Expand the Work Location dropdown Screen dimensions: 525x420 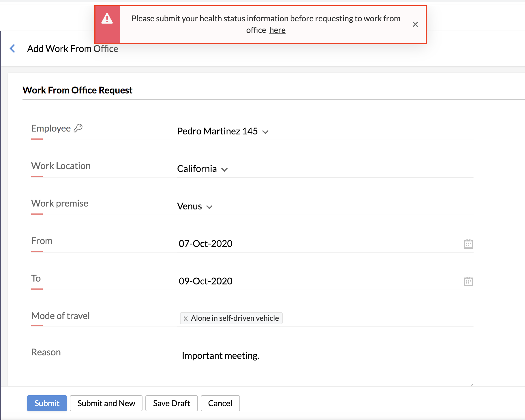224,169
